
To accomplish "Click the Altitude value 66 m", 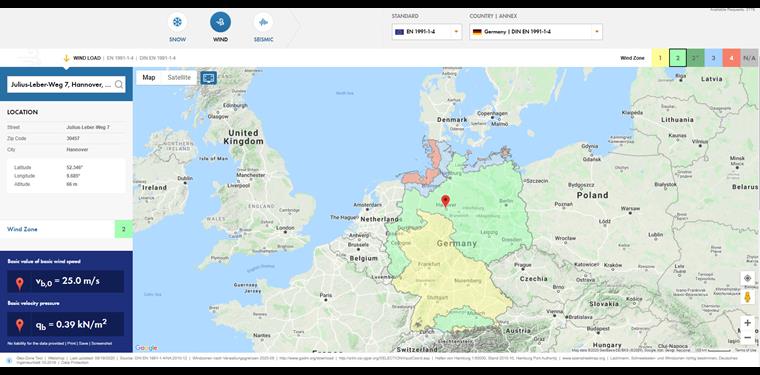I will click(72, 185).
